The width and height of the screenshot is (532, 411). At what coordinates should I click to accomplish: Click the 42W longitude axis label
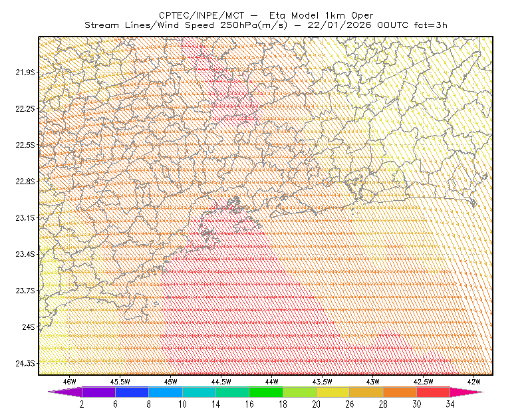click(x=473, y=382)
